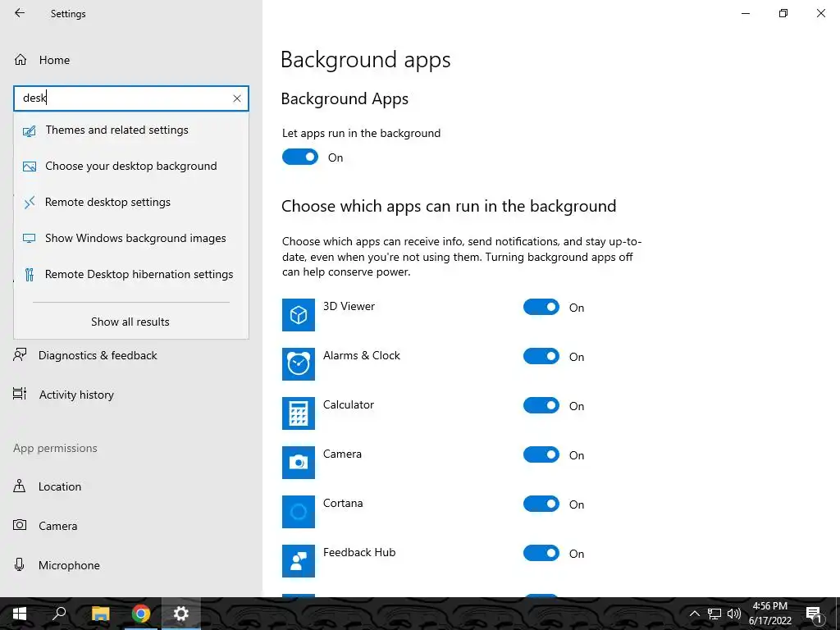Click the Alarms & Clock app icon
840x630 pixels.
[299, 364]
